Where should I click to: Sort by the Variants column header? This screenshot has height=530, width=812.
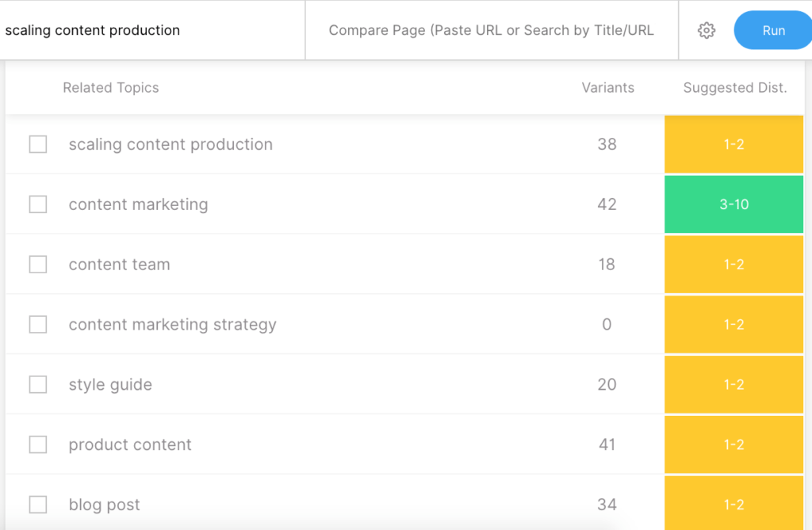tap(607, 88)
